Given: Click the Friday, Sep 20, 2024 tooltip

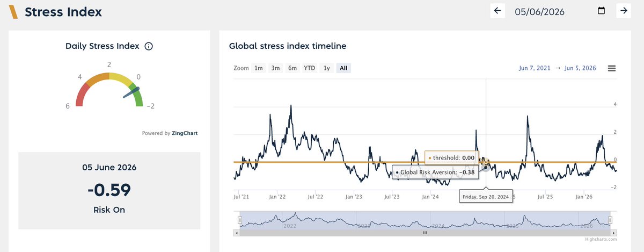Looking at the screenshot, I should [486, 197].
